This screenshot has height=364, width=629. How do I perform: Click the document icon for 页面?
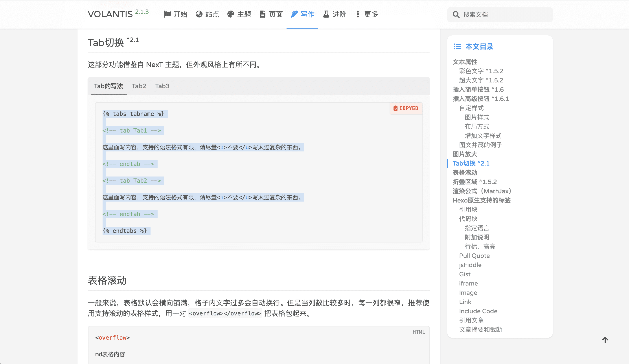tap(262, 14)
